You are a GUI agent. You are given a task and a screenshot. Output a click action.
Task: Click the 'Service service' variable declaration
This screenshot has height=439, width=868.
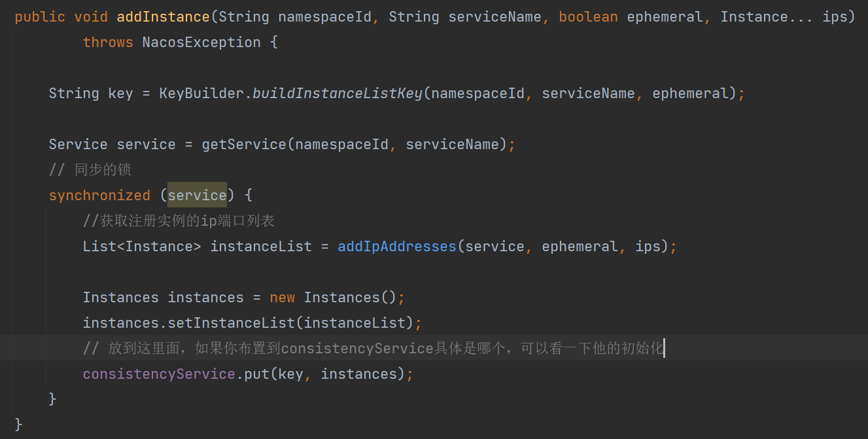(x=112, y=145)
